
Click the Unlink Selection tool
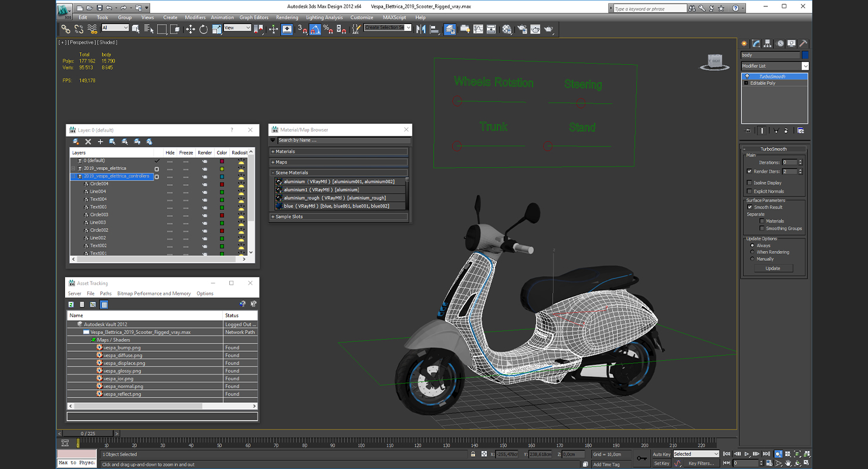tap(79, 29)
